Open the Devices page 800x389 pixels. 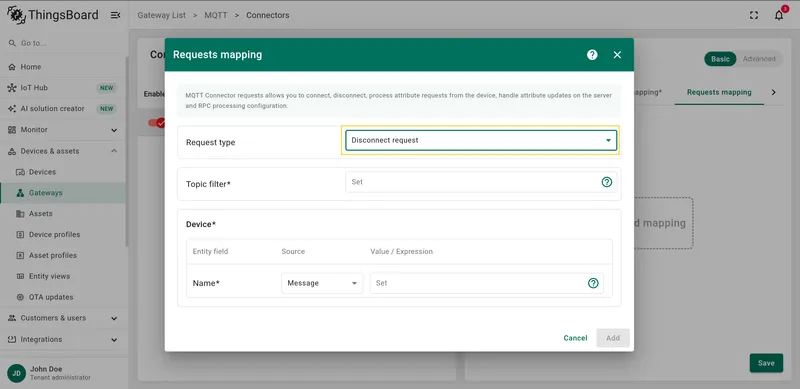click(63, 172)
